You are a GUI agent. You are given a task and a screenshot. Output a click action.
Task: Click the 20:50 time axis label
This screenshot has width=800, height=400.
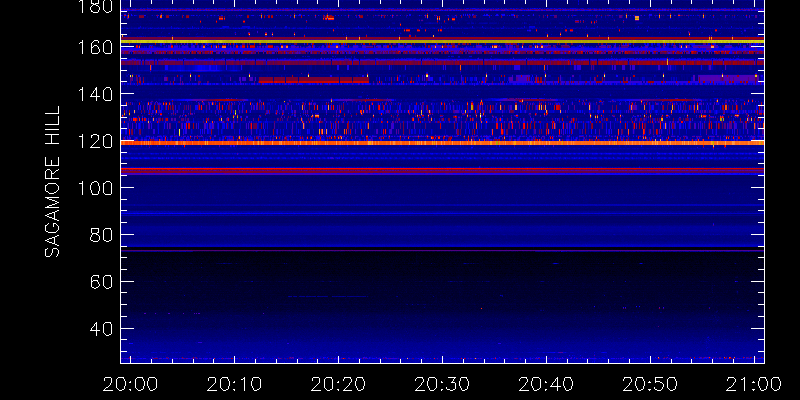[x=650, y=384]
